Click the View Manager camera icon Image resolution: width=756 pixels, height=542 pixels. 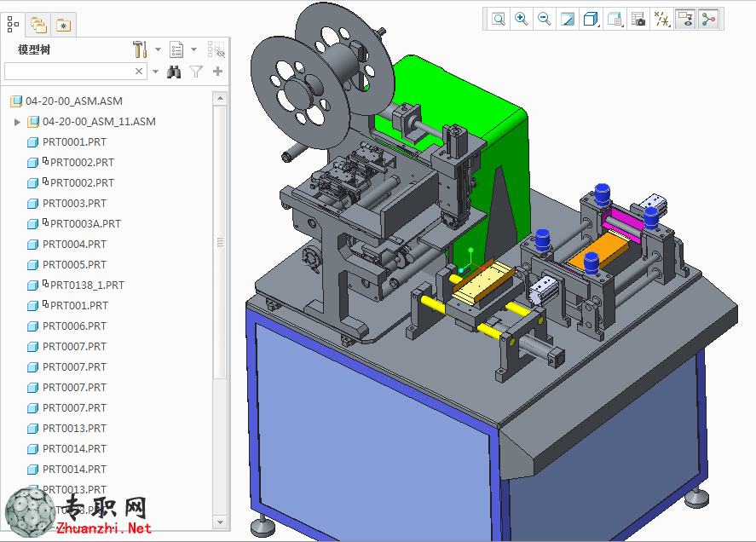pyautogui.click(x=638, y=20)
